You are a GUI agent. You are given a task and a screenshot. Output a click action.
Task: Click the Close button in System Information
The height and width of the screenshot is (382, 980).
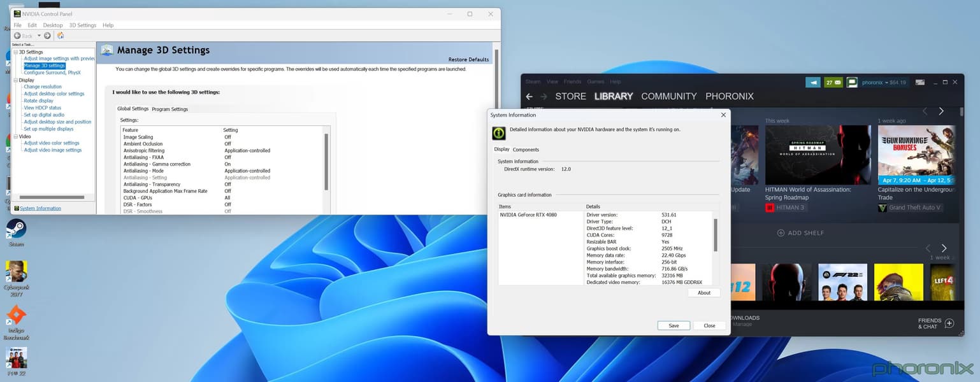(x=709, y=325)
